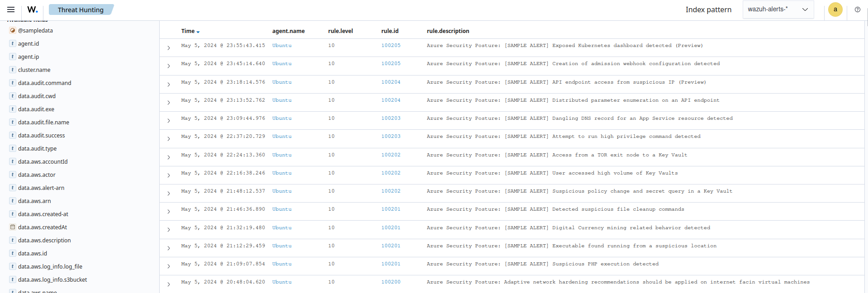Expand the Suspicious PHP execution alert row

point(169,266)
